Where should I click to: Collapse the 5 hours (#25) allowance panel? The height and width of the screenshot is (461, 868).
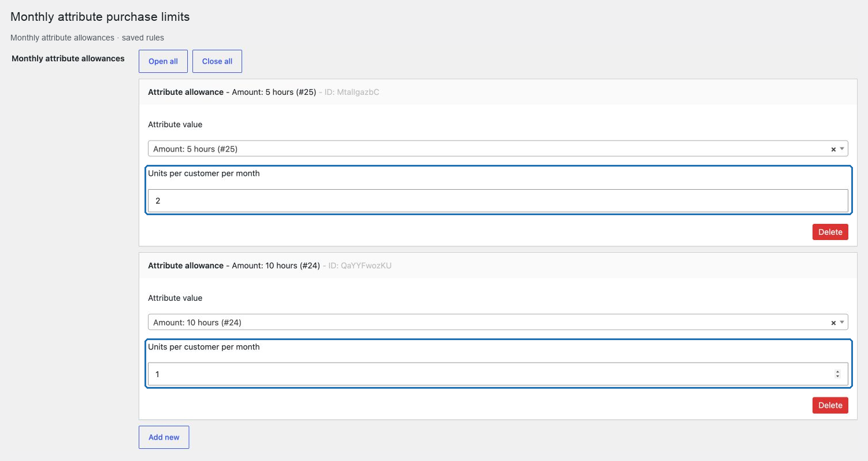(x=498, y=92)
